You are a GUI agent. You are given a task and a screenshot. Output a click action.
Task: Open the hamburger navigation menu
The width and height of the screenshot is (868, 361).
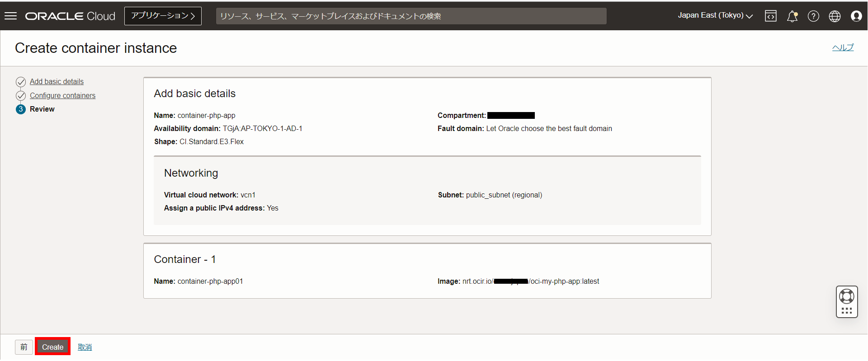[10, 16]
